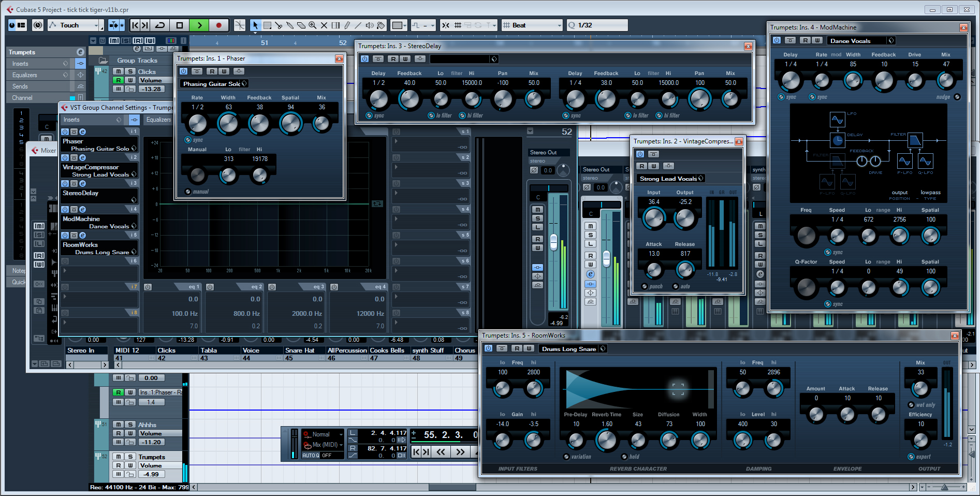The height and width of the screenshot is (496, 980).
Task: Adjust the Reverb Time knob in RoomWorks
Action: click(x=606, y=441)
